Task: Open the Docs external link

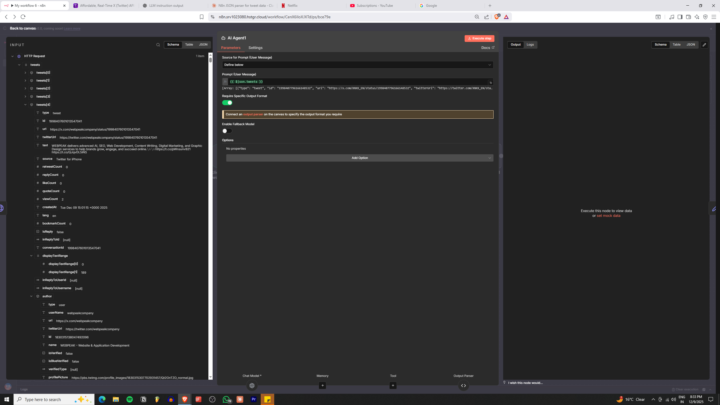Action: (488, 48)
